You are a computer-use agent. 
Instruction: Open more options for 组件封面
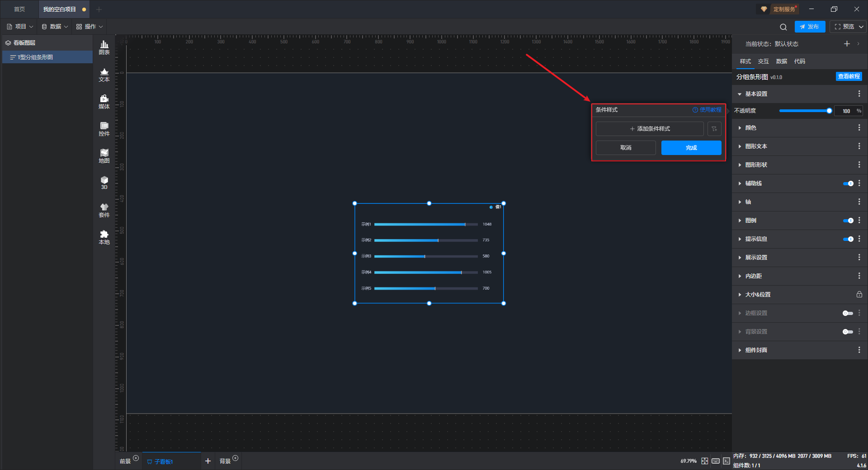click(859, 350)
